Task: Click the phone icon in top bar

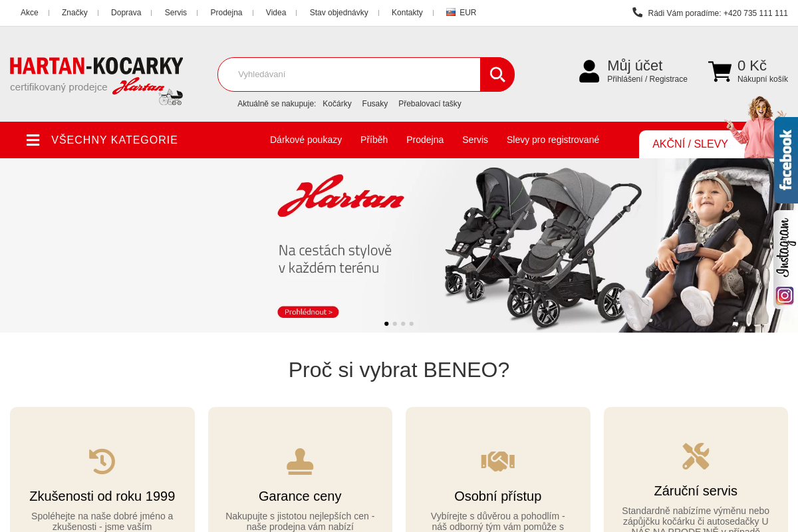Action: 637,12
